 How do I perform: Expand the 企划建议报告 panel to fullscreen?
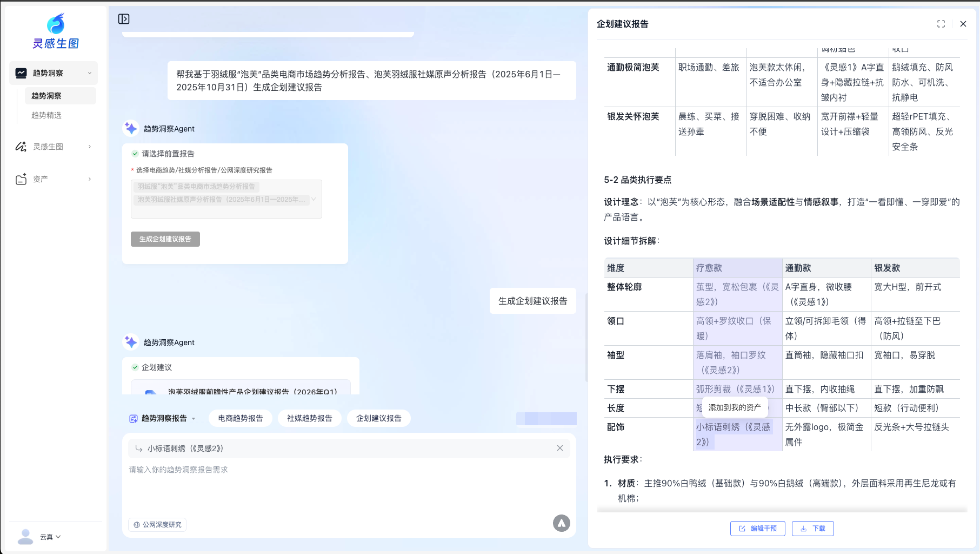point(941,24)
